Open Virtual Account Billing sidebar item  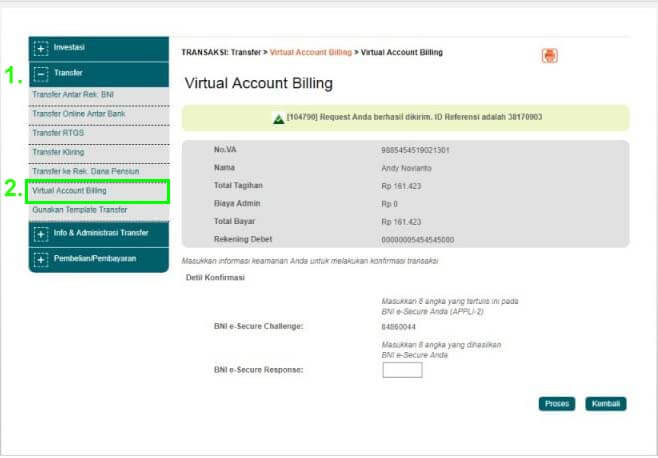pos(99,191)
